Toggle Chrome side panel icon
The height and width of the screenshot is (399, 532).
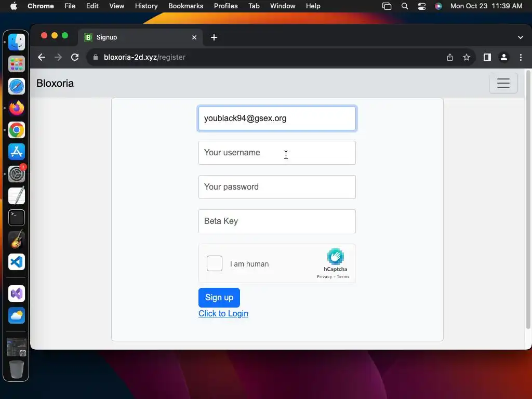click(487, 57)
